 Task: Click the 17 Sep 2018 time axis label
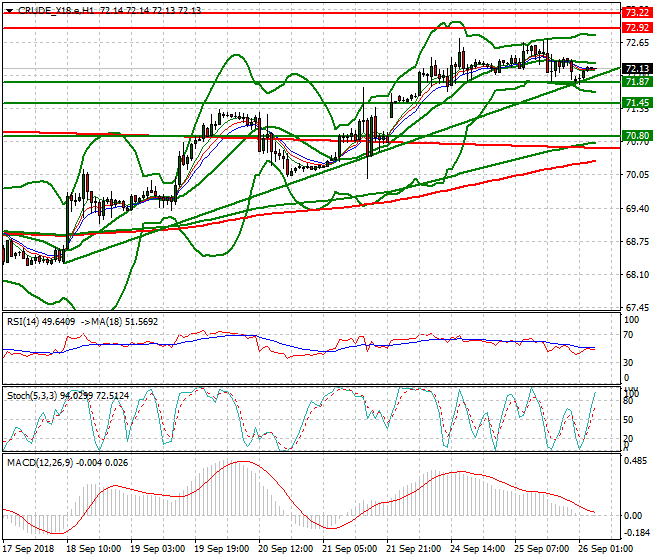click(29, 549)
